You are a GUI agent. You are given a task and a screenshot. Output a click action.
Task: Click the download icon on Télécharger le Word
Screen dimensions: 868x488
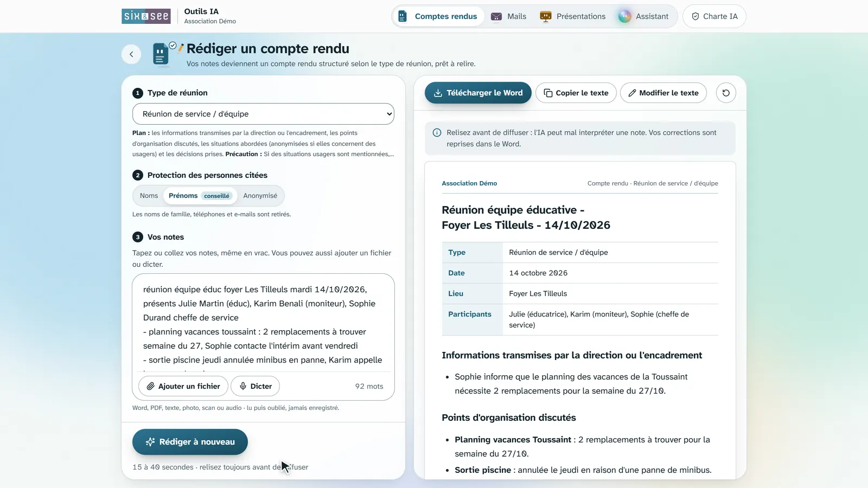coord(438,93)
